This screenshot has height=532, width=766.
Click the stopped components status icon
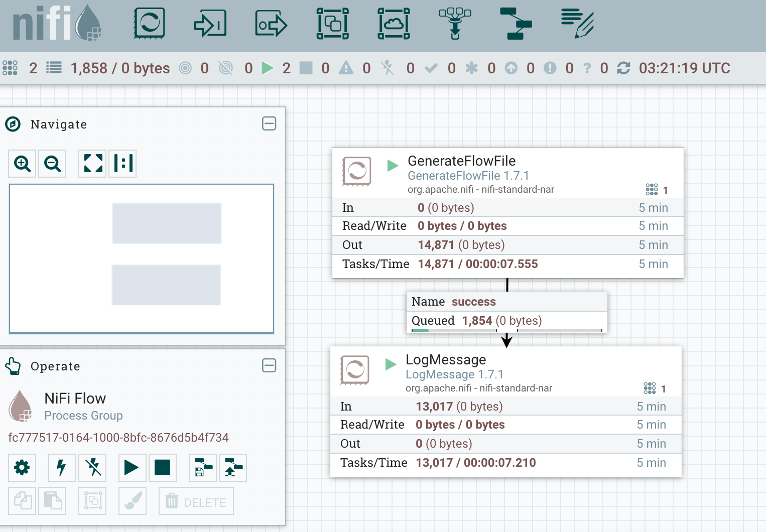click(x=306, y=68)
